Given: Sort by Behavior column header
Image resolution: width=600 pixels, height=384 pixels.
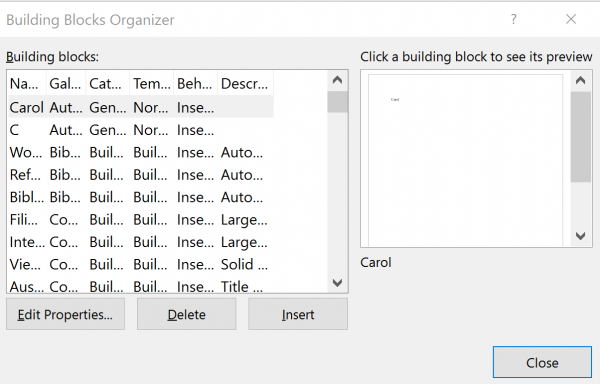Looking at the screenshot, I should click(195, 83).
